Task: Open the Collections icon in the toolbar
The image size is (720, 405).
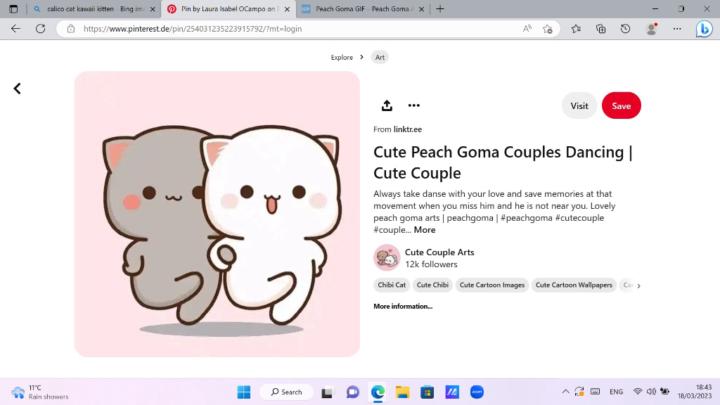Action: pyautogui.click(x=601, y=29)
